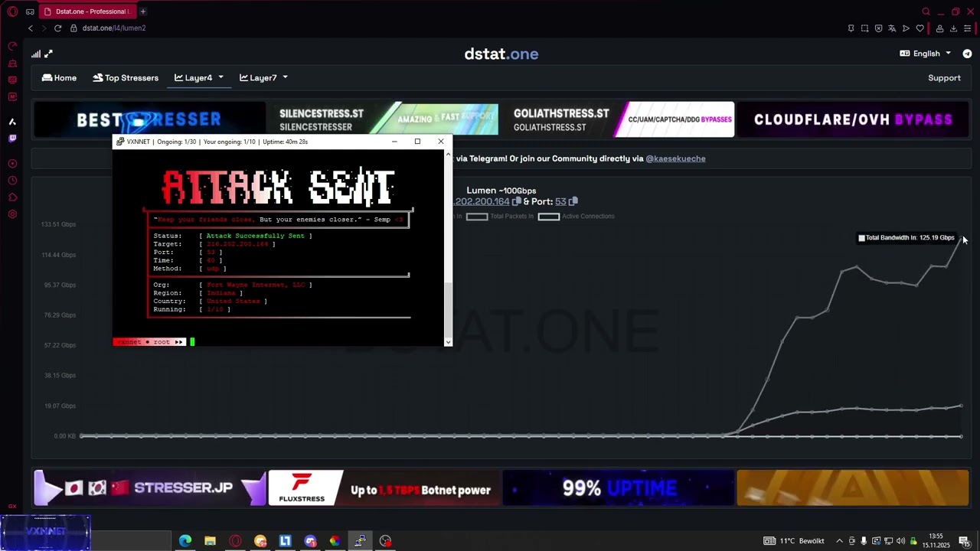Open the tab islands workspace icon

[x=30, y=11]
